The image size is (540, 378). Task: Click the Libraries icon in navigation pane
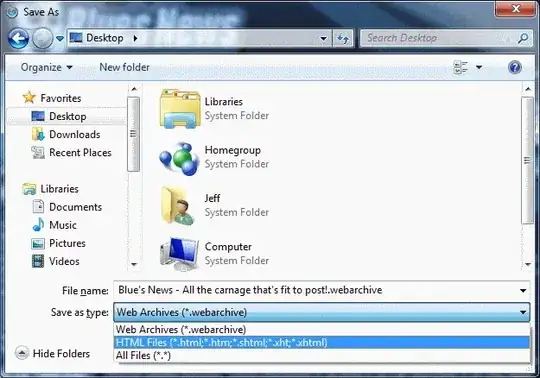click(x=29, y=189)
